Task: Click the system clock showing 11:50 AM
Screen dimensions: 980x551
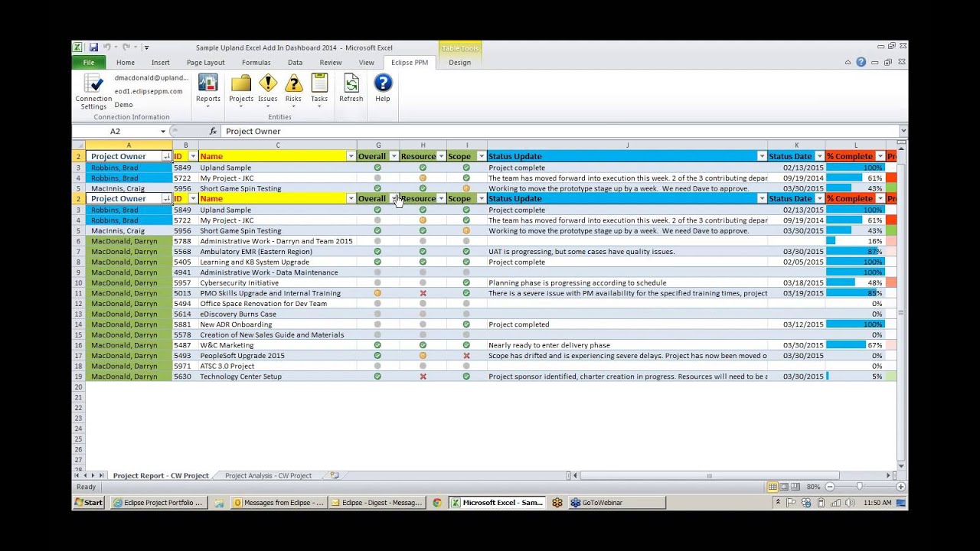Action: click(877, 503)
